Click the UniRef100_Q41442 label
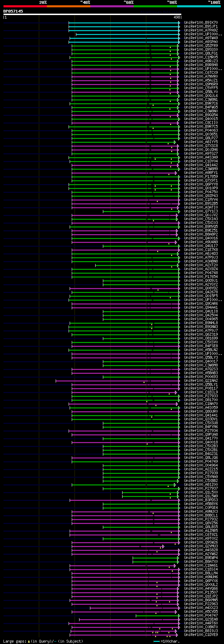This screenshot has height=644, width=224. point(201,165)
